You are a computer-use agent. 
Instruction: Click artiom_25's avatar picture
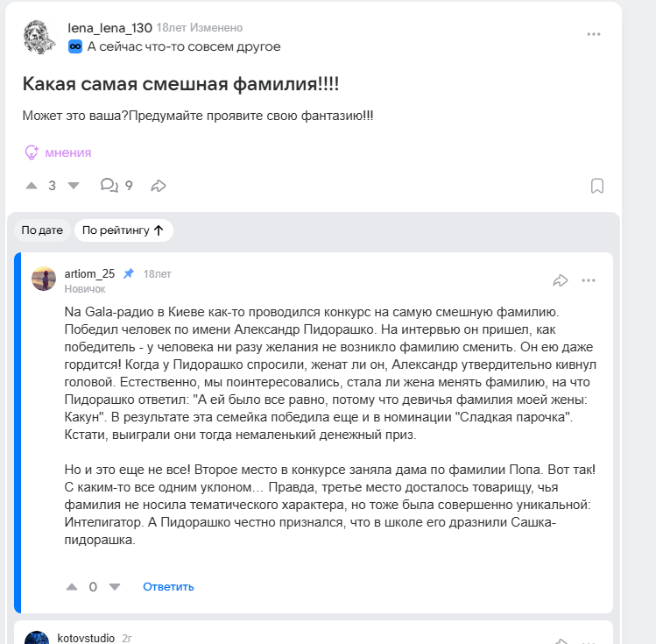[x=44, y=279]
